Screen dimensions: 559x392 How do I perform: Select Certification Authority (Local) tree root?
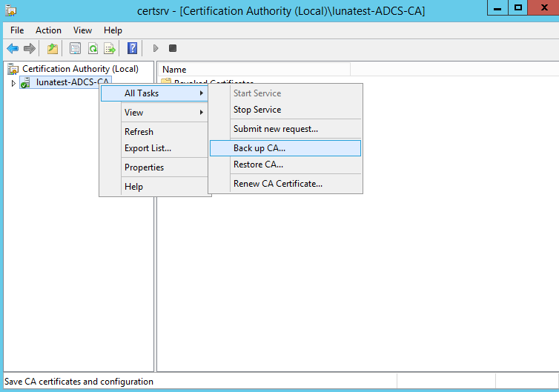80,69
